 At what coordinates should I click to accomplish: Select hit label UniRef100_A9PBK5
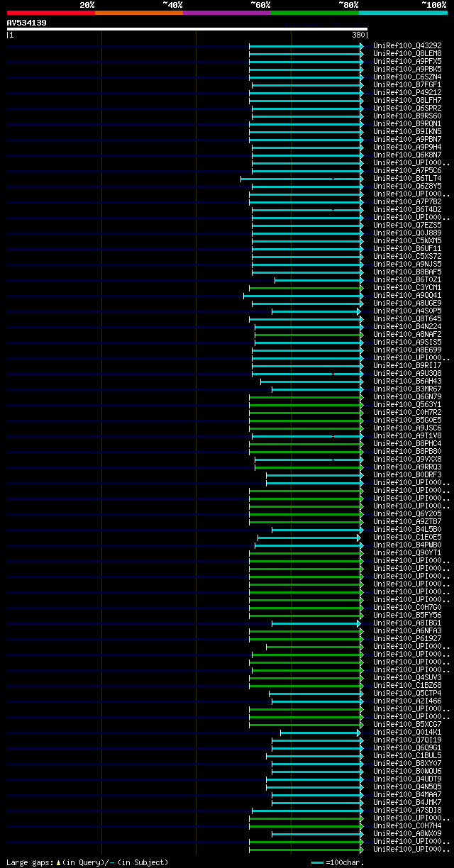(407, 69)
